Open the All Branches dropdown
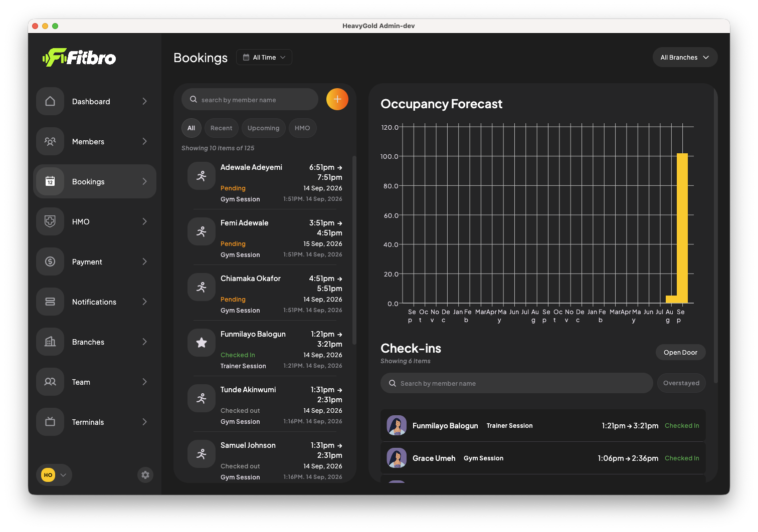The width and height of the screenshot is (758, 532). point(685,57)
